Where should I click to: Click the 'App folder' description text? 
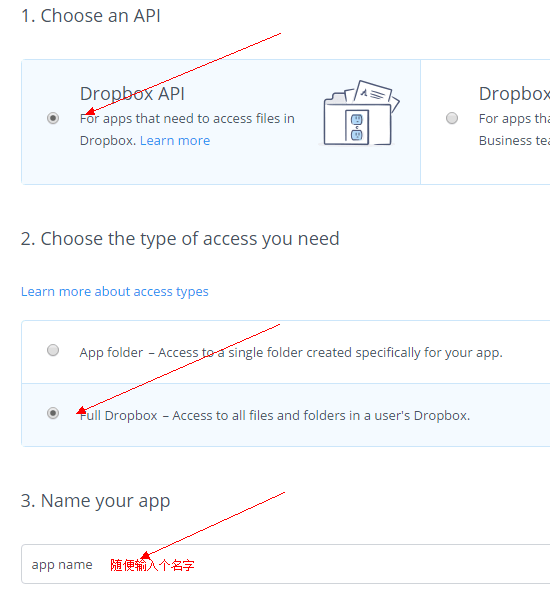(x=291, y=353)
